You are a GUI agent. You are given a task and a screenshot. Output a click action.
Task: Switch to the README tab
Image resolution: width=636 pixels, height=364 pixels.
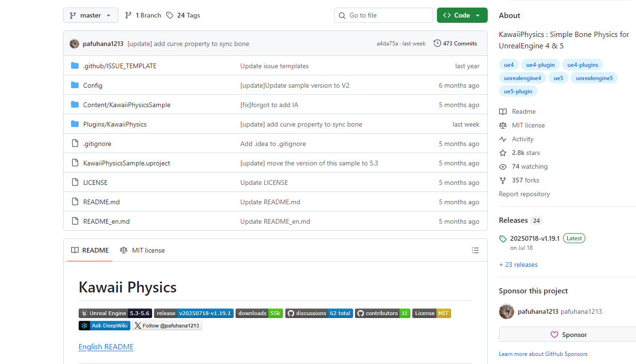(90, 250)
